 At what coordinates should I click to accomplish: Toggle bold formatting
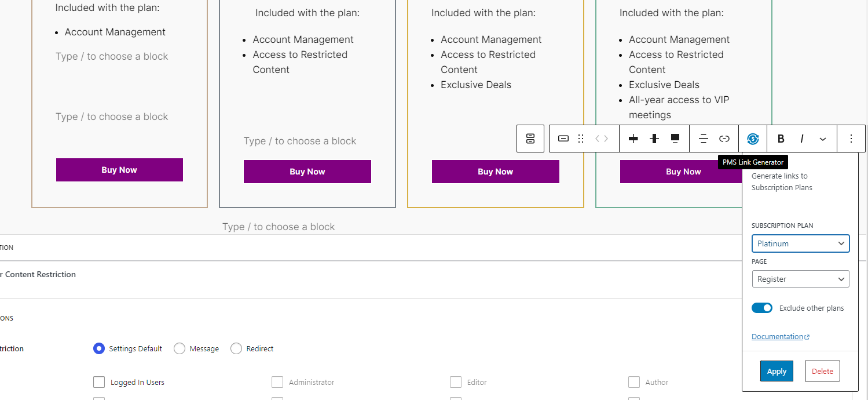781,139
